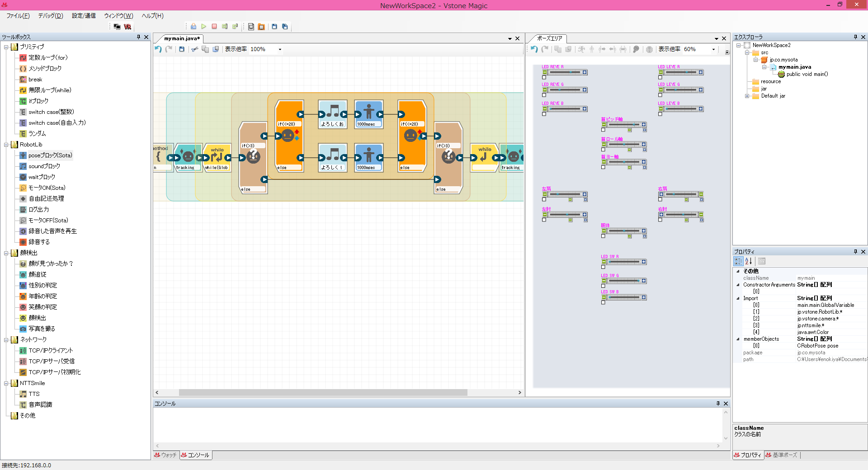This screenshot has height=470, width=868.
Task: Tick the checkbox under LED LEYE G
Action: 660,95
